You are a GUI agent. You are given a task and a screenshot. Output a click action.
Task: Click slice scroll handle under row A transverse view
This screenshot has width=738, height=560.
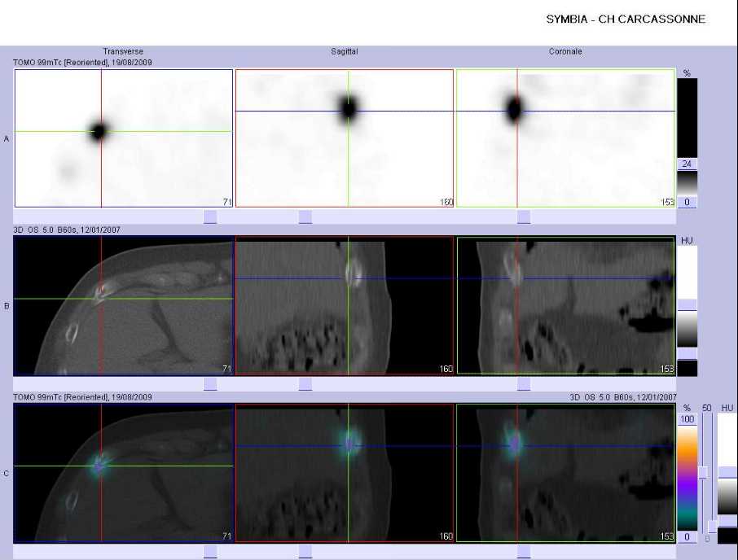click(x=210, y=217)
